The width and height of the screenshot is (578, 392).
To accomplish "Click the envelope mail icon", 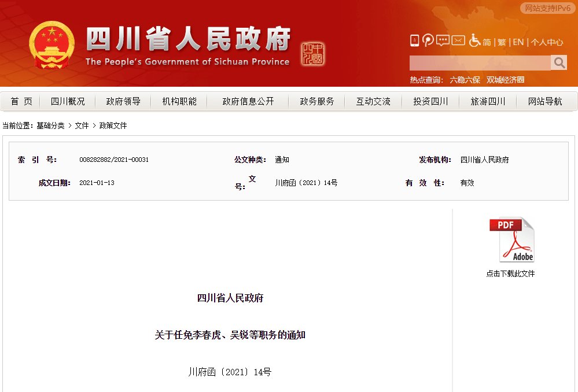I will [x=458, y=40].
